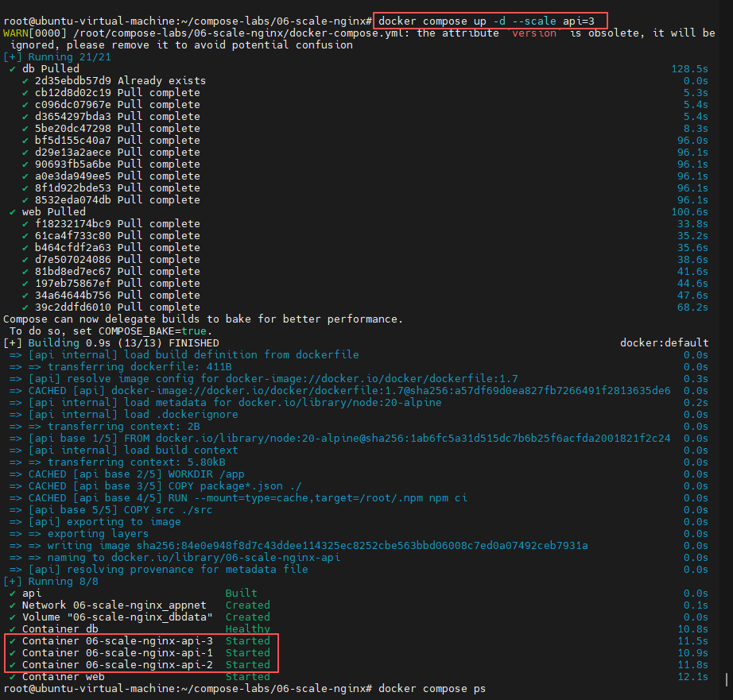Click 'Network 06-scale-nginx_appnet Created' row
The height and width of the screenshot is (700, 733).
pyautogui.click(x=145, y=605)
